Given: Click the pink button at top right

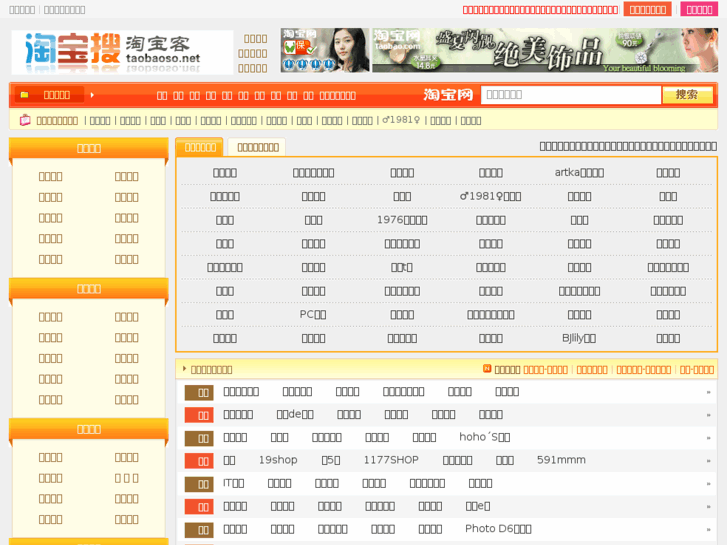Looking at the screenshot, I should click(x=699, y=9).
